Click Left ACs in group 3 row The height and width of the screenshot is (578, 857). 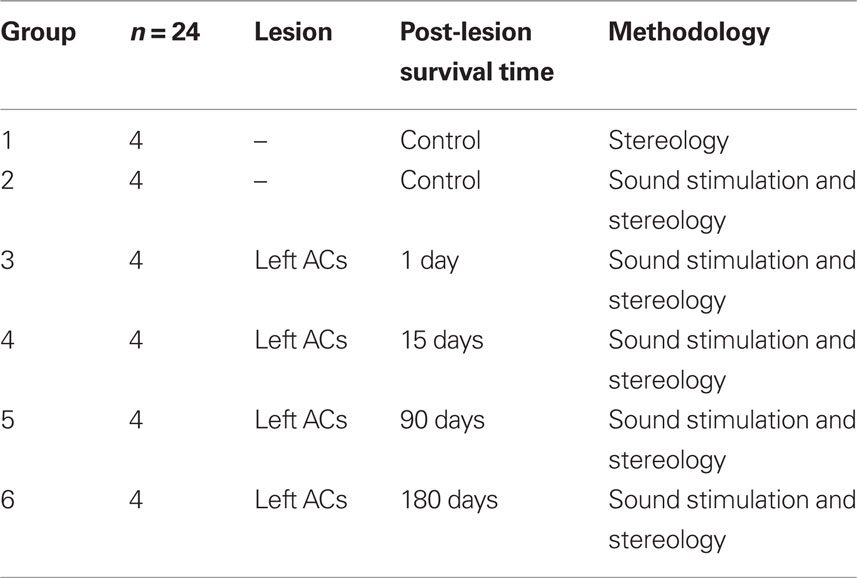coord(301,260)
